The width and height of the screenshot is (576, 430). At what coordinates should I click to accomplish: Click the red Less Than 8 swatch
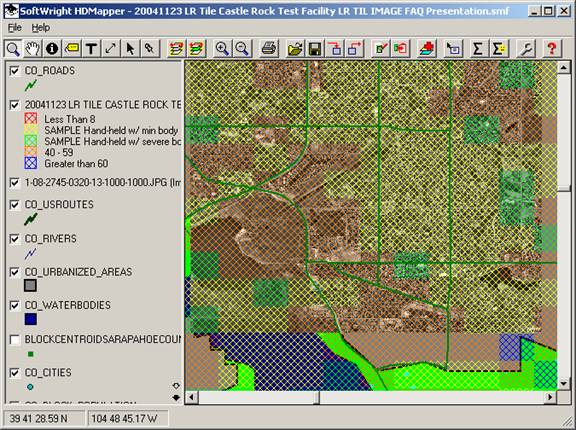[31, 119]
